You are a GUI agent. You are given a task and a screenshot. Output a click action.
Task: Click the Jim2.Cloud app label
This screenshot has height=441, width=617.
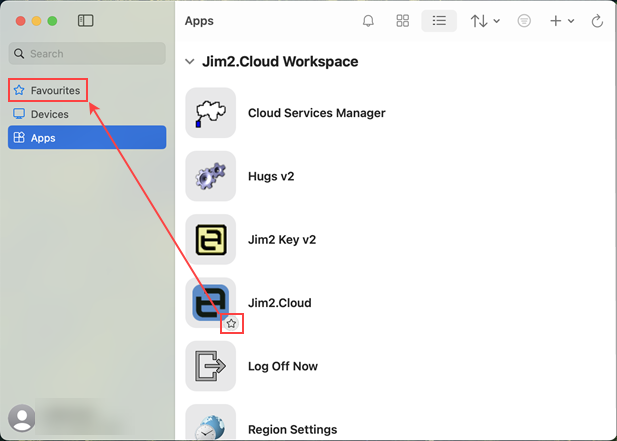(280, 303)
